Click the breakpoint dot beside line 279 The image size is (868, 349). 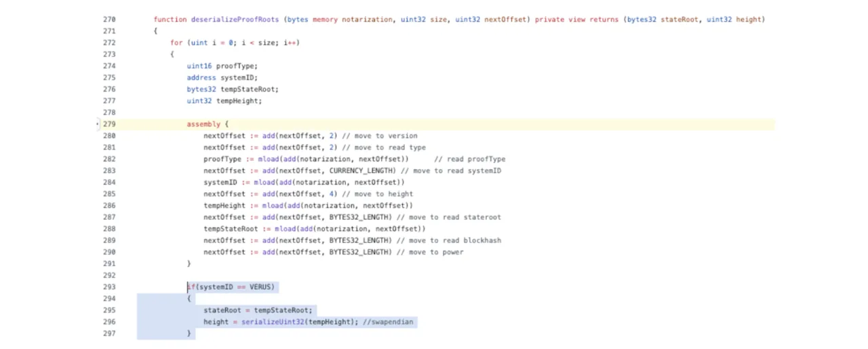[98, 124]
